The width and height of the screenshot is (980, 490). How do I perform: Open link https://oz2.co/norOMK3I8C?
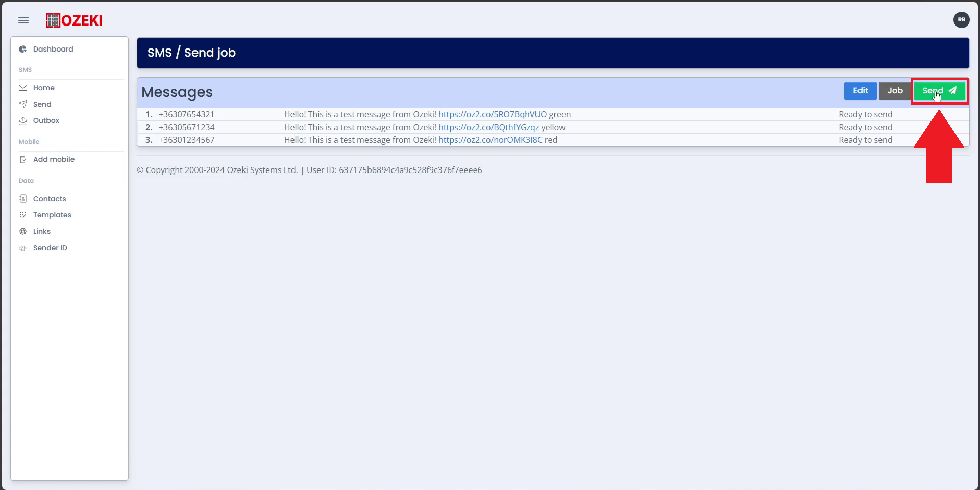tap(491, 140)
